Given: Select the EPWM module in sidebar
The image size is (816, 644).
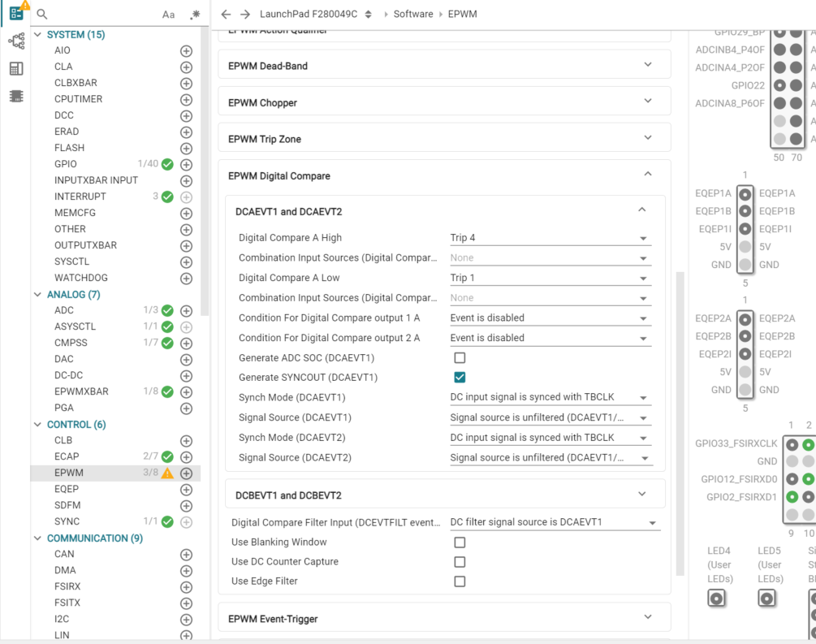Looking at the screenshot, I should coord(69,473).
